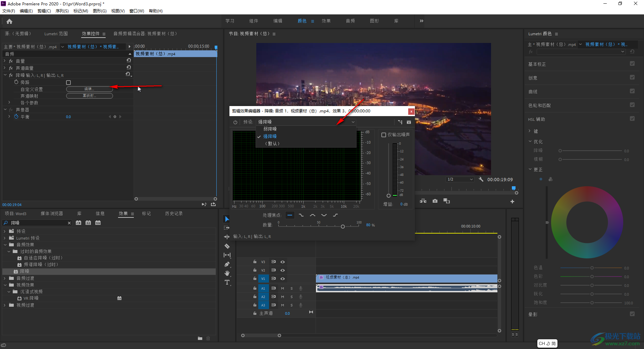The height and width of the screenshot is (349, 644).
Task: Click the 数量 amount slider handle
Action: pos(343,227)
